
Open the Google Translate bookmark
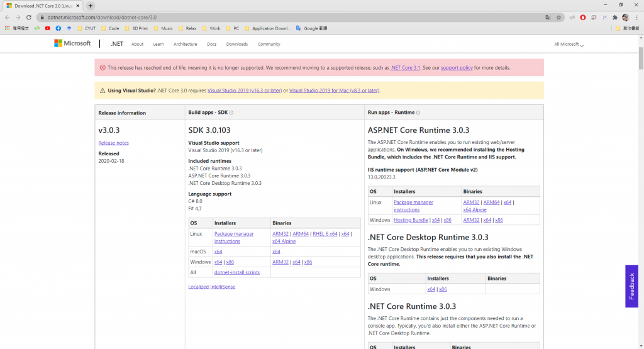[311, 28]
